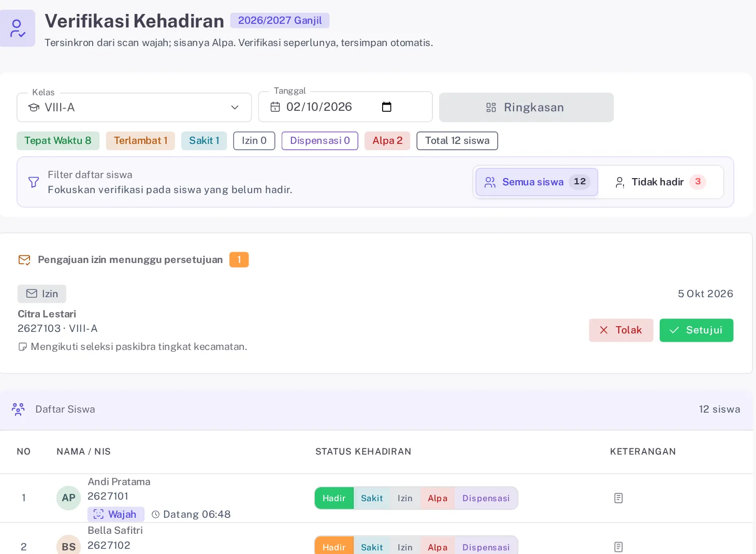Click the Tepat Waktu 8 badge
Viewport: 756px width, 554px height.
click(x=58, y=141)
